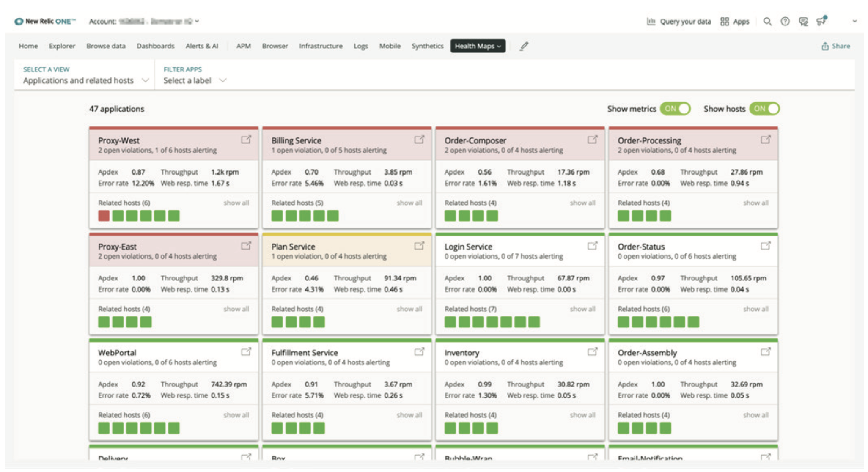
Task: Click WebPortal throughput value 742.39 rpm
Action: point(229,384)
